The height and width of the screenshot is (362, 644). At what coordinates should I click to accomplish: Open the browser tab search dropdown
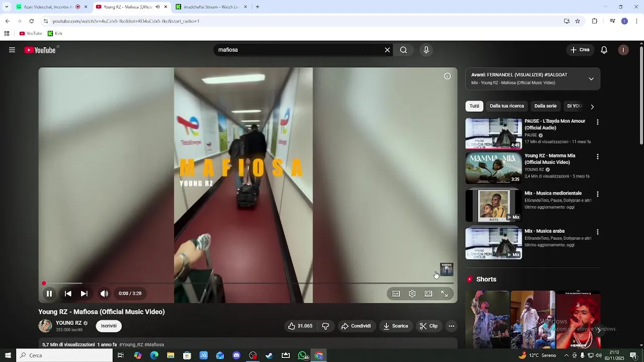7,7
